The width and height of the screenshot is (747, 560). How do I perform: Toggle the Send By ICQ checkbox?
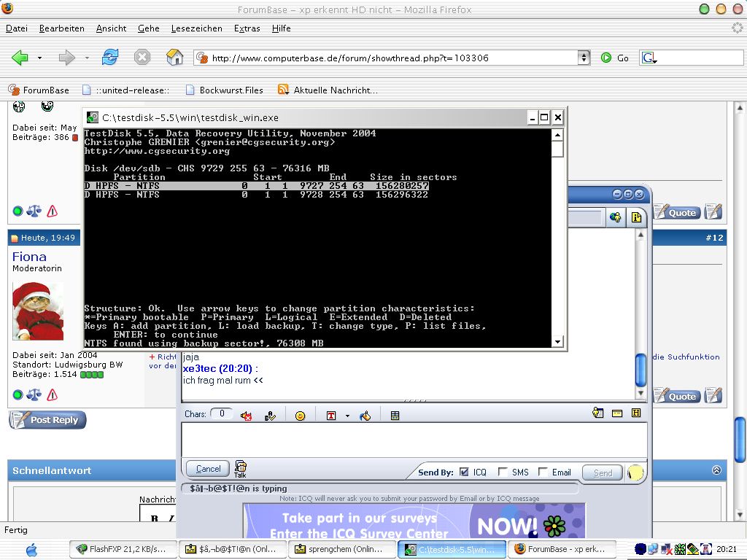[463, 472]
